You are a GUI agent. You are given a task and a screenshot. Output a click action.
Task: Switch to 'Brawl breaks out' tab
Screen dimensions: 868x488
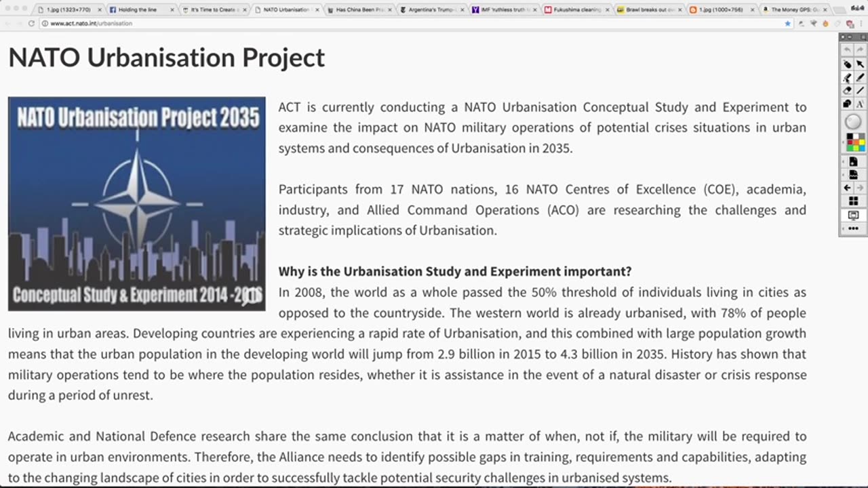(648, 9)
